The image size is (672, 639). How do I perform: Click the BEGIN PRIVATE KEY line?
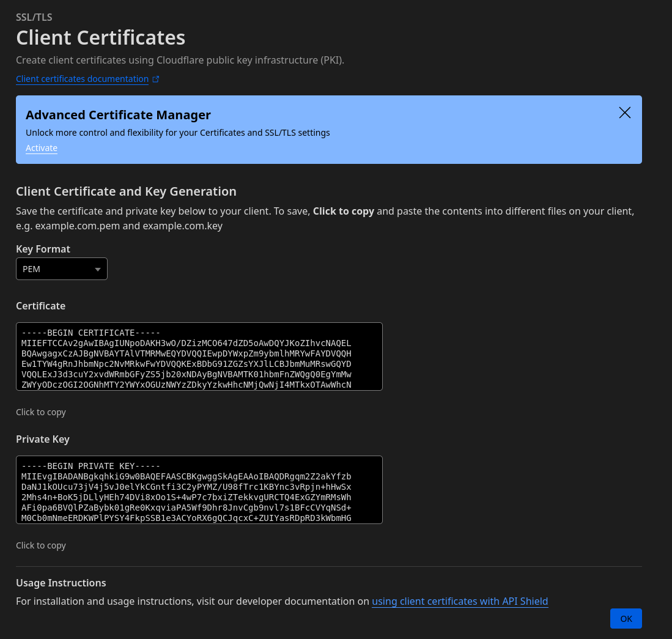point(91,467)
